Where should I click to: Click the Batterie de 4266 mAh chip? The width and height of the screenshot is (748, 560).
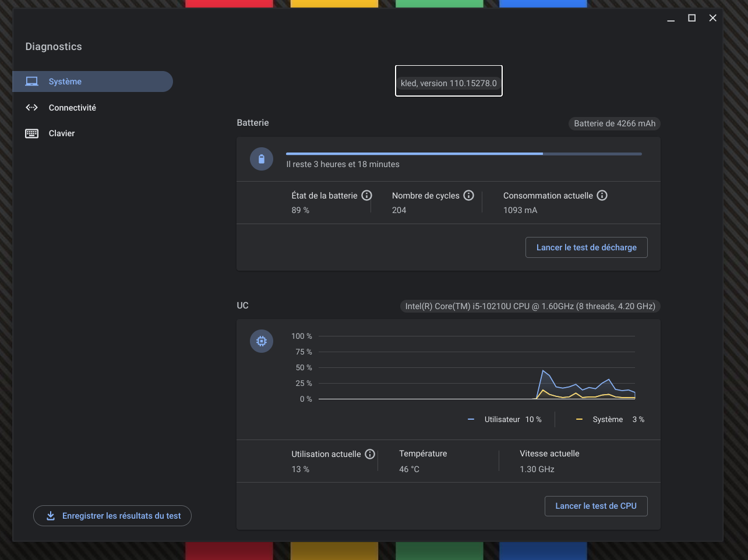click(615, 123)
